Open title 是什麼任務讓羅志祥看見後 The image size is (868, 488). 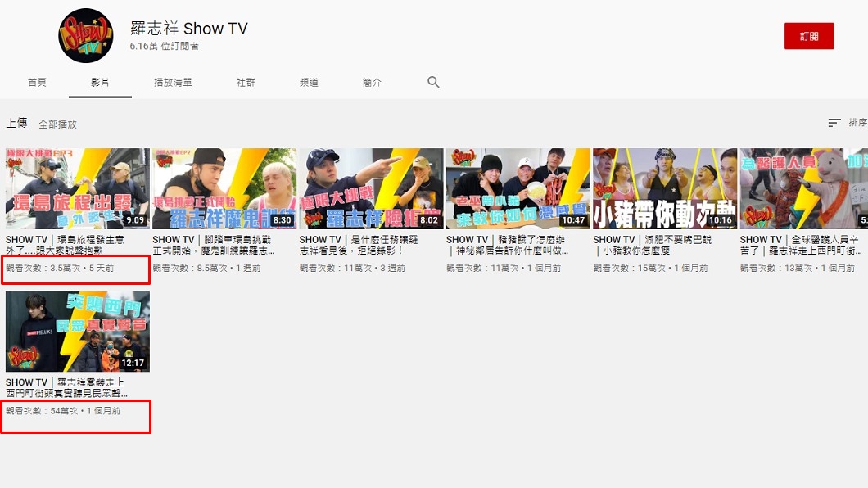[359, 245]
